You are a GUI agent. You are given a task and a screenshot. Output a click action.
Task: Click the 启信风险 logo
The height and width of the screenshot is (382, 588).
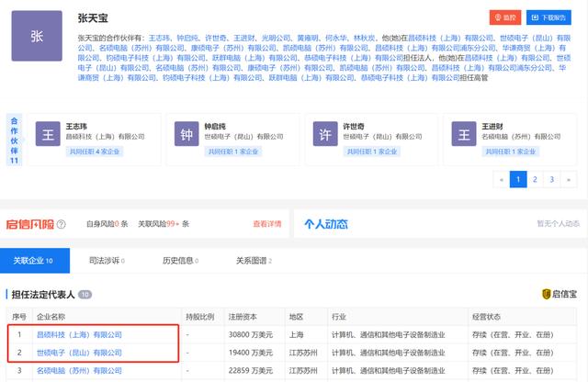tap(29, 223)
